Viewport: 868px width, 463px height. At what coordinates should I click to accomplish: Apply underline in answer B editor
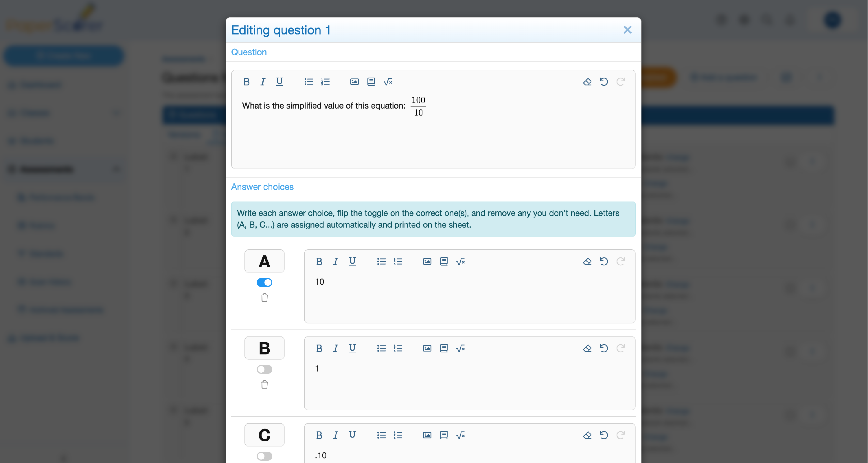pyautogui.click(x=352, y=348)
